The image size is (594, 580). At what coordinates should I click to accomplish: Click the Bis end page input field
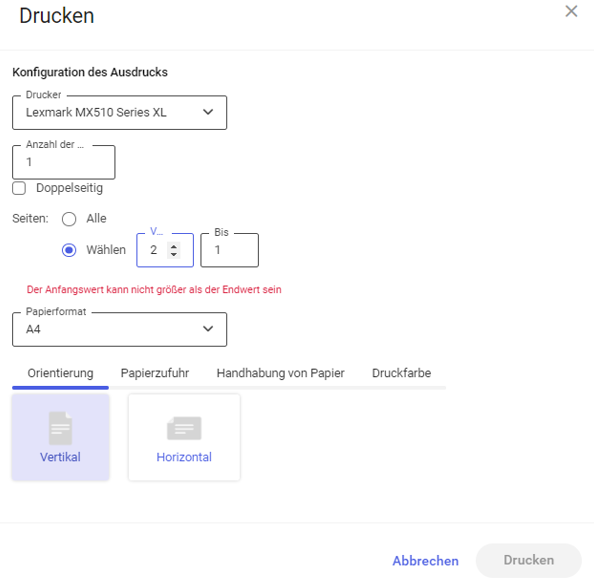(x=230, y=250)
